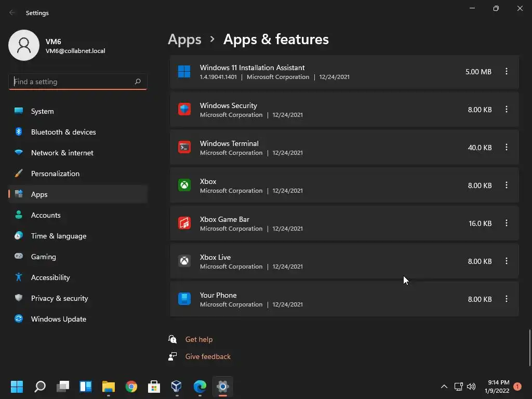Open File Explorer from the taskbar

coord(109,386)
